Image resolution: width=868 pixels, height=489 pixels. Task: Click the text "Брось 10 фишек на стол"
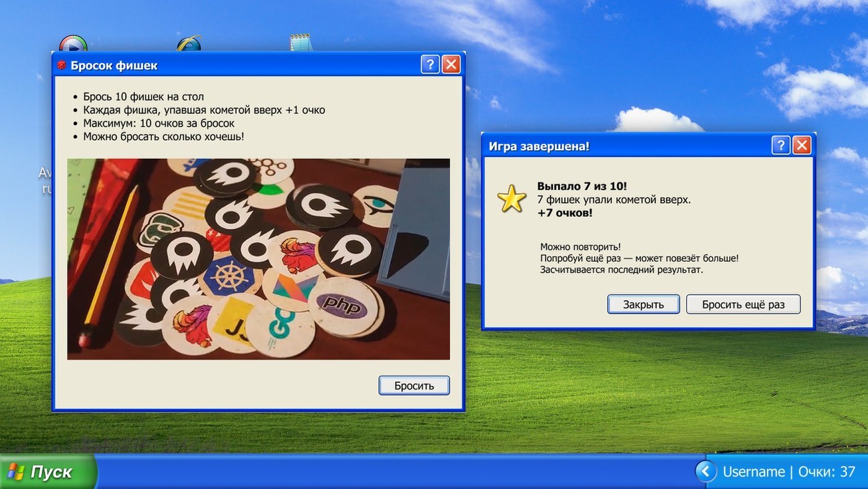click(143, 97)
